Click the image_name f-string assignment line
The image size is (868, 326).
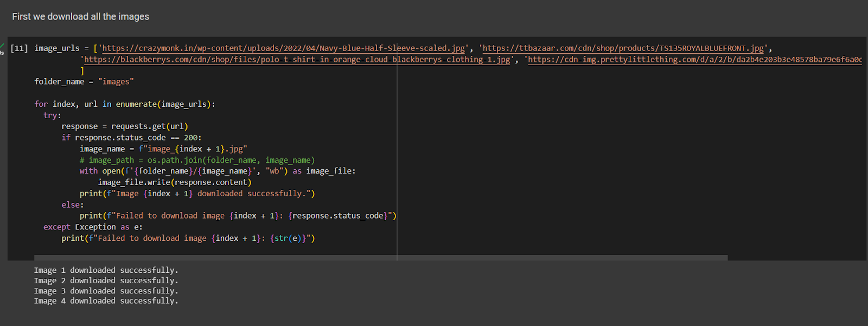163,149
